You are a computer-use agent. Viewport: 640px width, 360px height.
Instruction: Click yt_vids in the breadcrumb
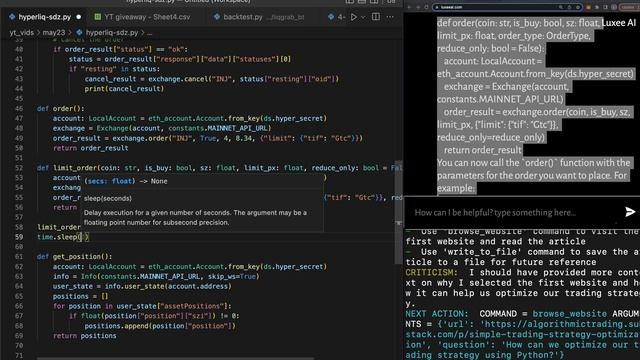tap(22, 33)
